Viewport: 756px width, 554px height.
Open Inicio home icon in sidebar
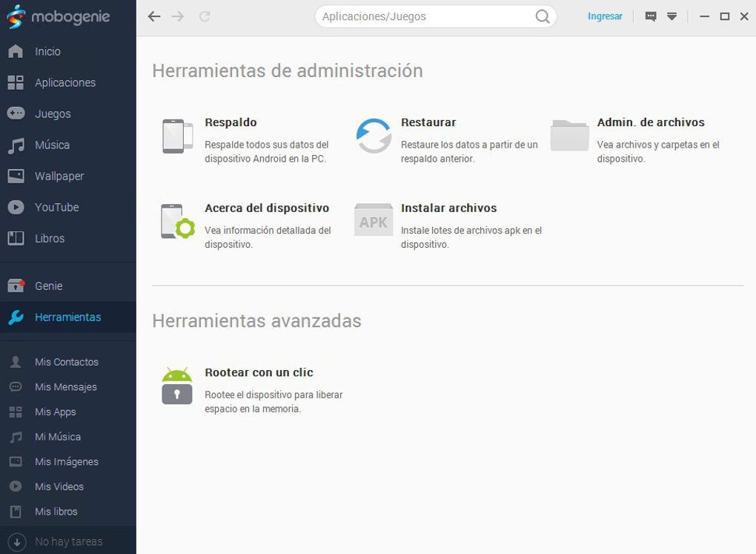pyautogui.click(x=16, y=51)
